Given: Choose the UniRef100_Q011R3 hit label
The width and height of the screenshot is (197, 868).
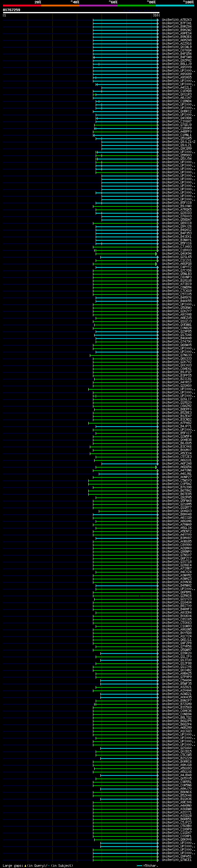Looking at the screenshot, I should (x=176, y=94).
